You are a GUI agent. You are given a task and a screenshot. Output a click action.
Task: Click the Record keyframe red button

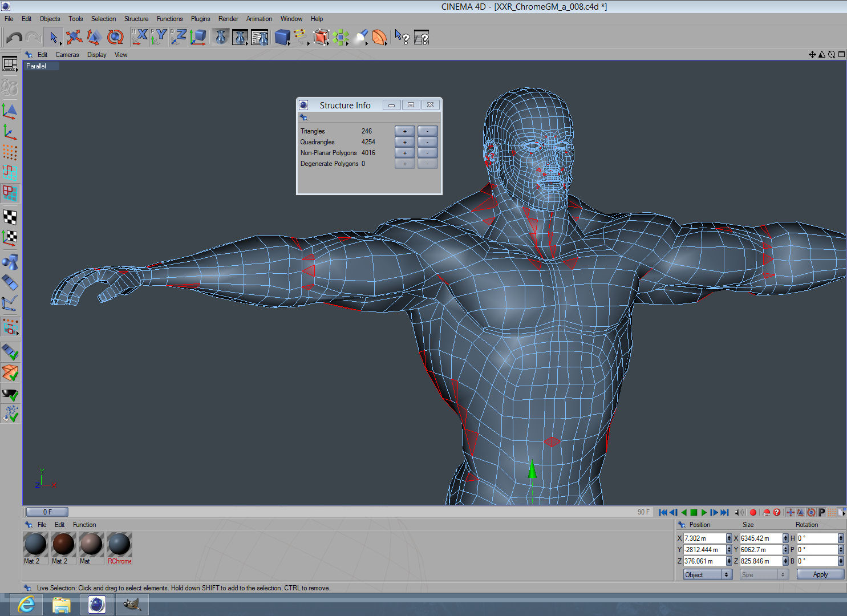point(753,512)
